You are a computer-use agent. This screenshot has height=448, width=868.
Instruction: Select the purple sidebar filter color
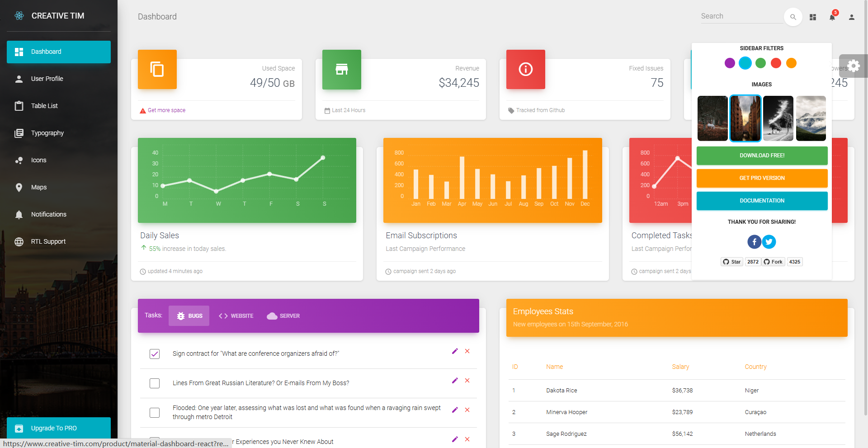(x=730, y=63)
